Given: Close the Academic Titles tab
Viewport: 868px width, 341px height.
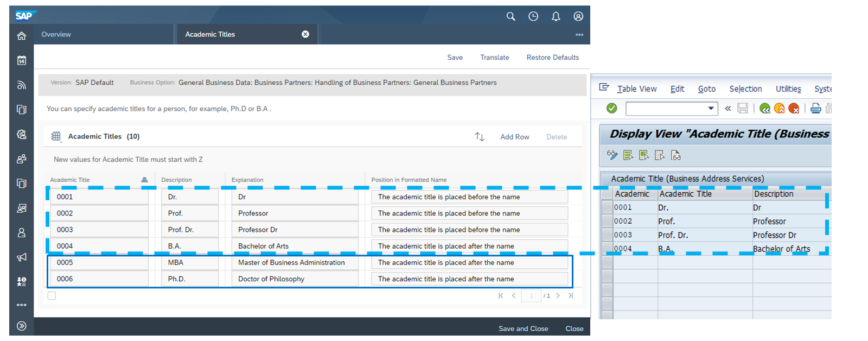Looking at the screenshot, I should (305, 34).
